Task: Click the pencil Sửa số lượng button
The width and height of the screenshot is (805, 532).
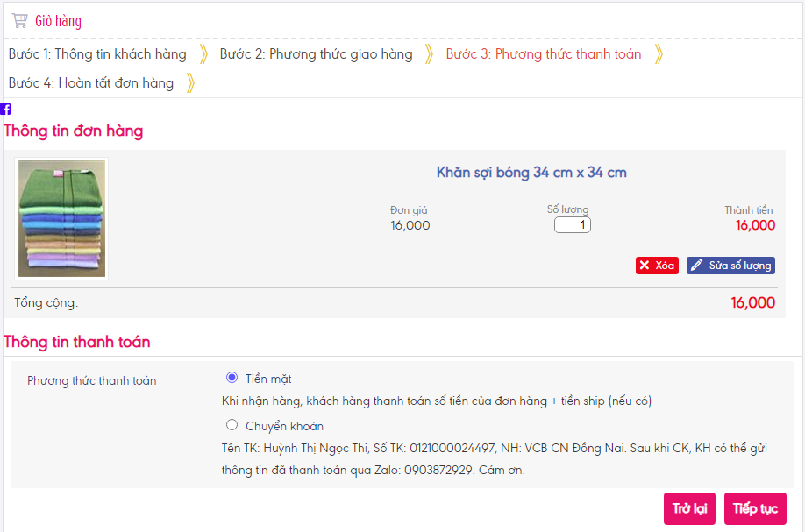Action: [730, 266]
